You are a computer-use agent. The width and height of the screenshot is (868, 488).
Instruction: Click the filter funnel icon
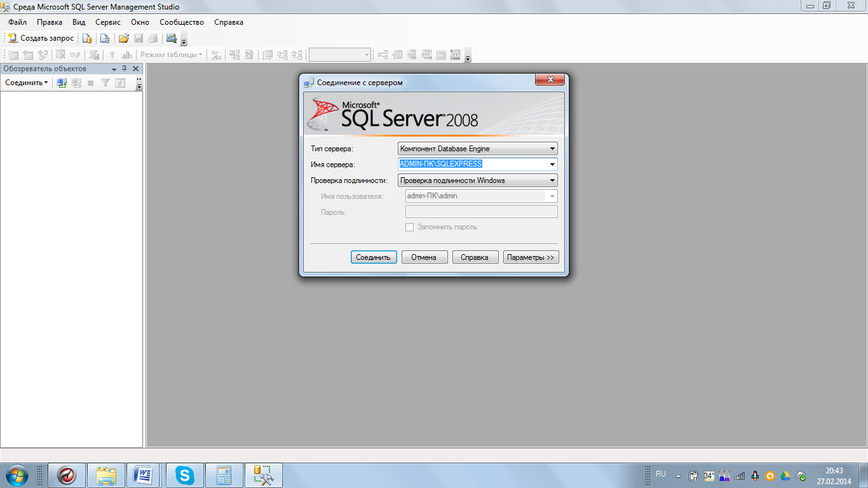point(105,83)
